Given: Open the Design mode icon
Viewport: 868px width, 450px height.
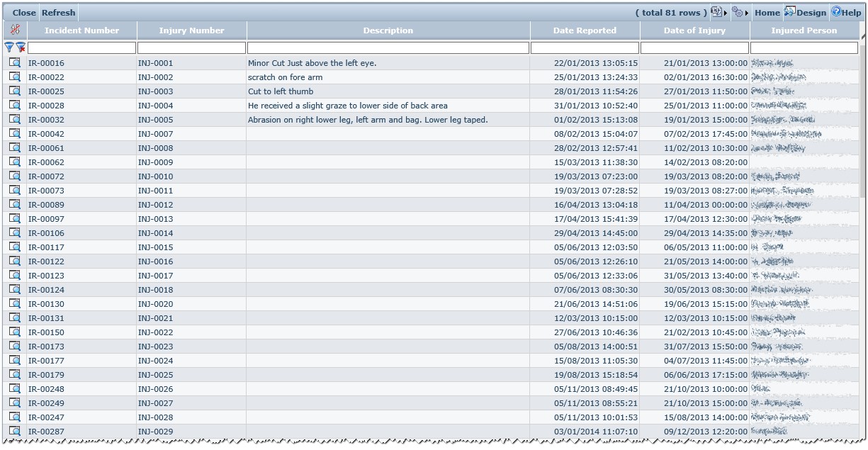Looking at the screenshot, I should (x=805, y=12).
